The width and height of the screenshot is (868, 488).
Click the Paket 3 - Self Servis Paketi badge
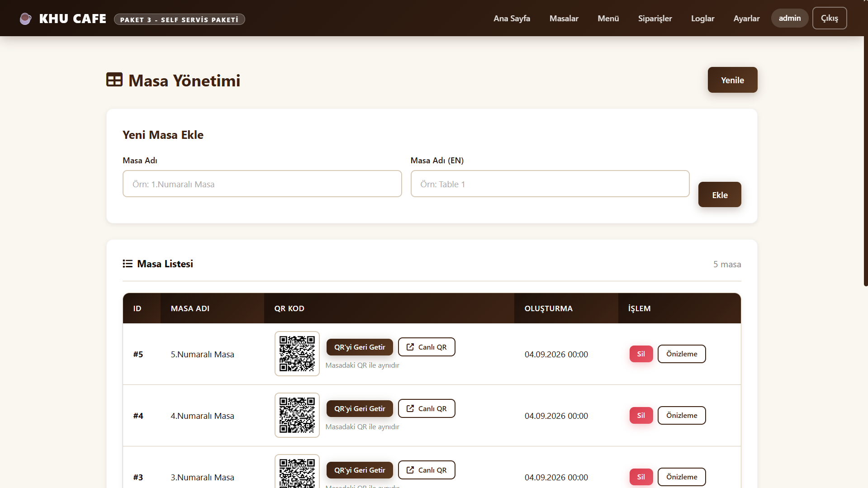179,19
